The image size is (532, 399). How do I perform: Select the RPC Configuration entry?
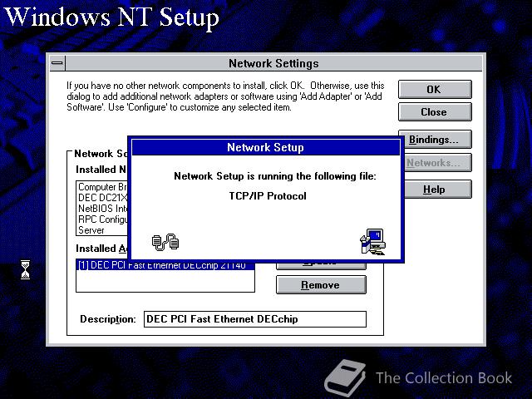pos(102,219)
